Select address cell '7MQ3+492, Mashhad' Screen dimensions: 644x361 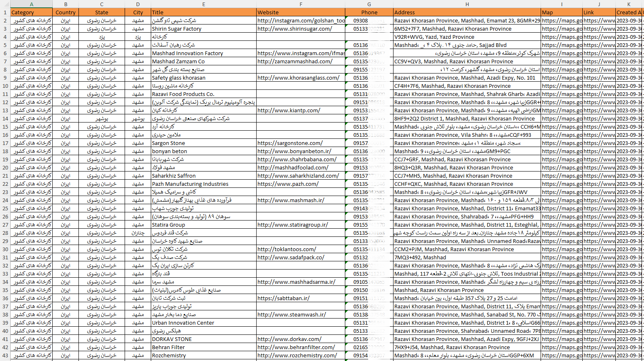pyautogui.click(x=467, y=257)
